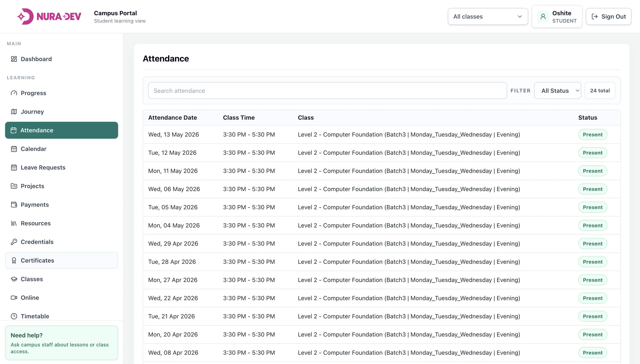Click the Present badge for Mon, 20 Apr 2026
The height and width of the screenshot is (364, 640).
click(592, 334)
